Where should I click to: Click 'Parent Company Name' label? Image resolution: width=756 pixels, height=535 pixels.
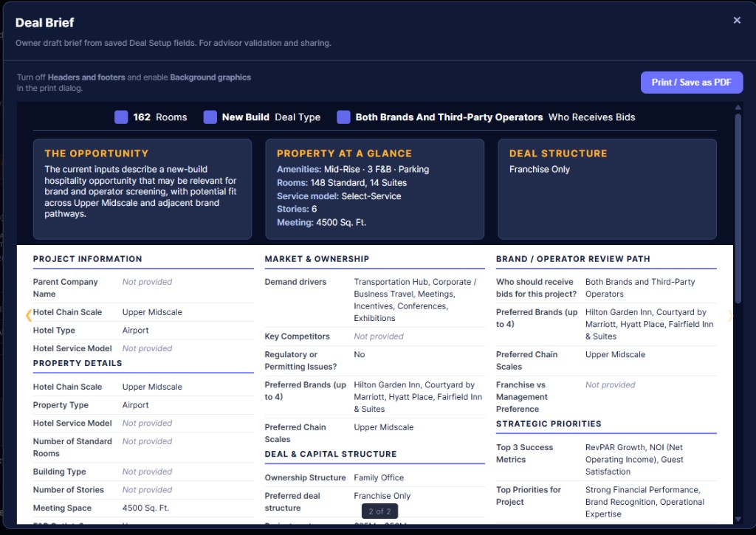click(66, 288)
